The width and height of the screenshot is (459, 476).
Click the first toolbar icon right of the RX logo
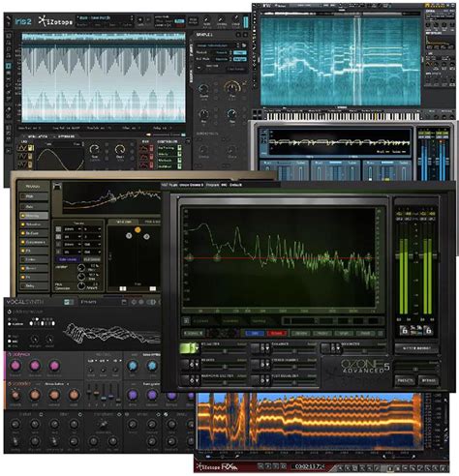click(260, 466)
